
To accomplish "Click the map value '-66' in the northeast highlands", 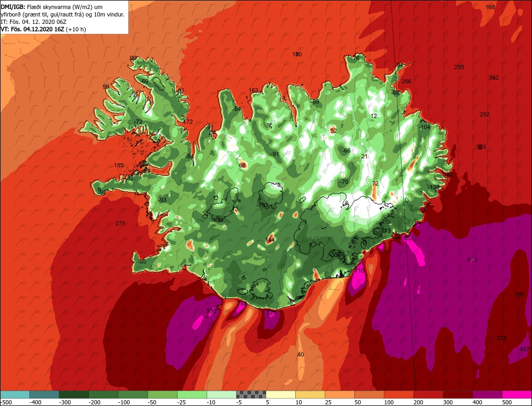I will [x=346, y=150].
